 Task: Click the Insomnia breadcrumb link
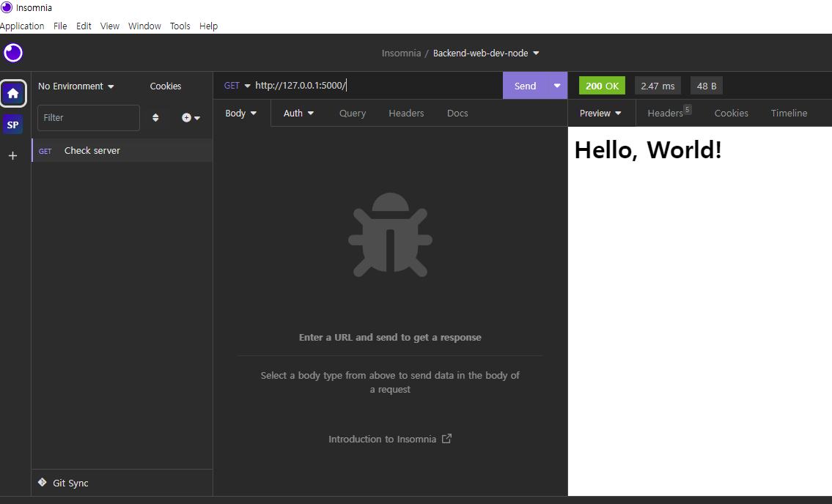click(401, 53)
